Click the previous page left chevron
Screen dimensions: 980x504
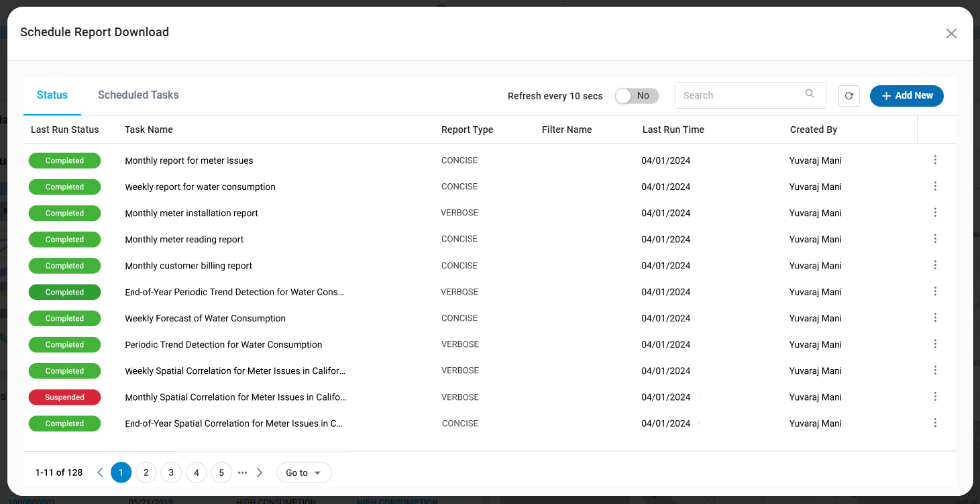click(x=101, y=472)
